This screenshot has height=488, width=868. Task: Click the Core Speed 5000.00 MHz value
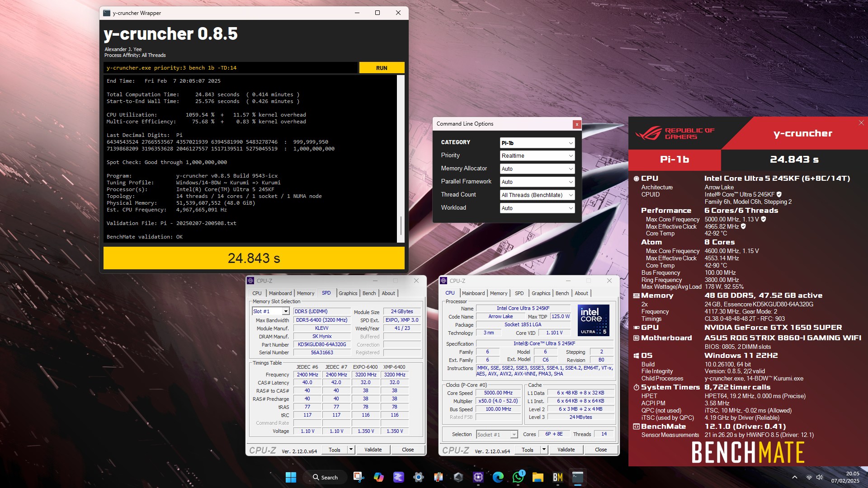(x=498, y=393)
